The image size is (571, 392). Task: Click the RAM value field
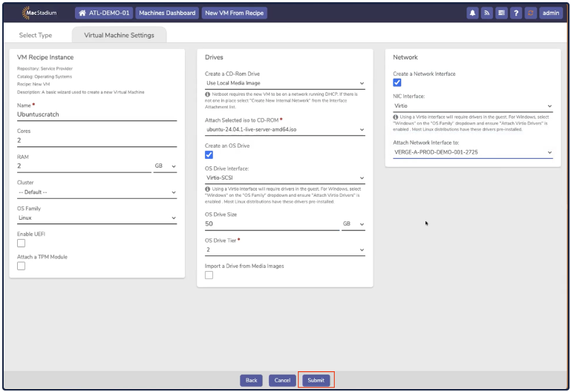point(84,166)
